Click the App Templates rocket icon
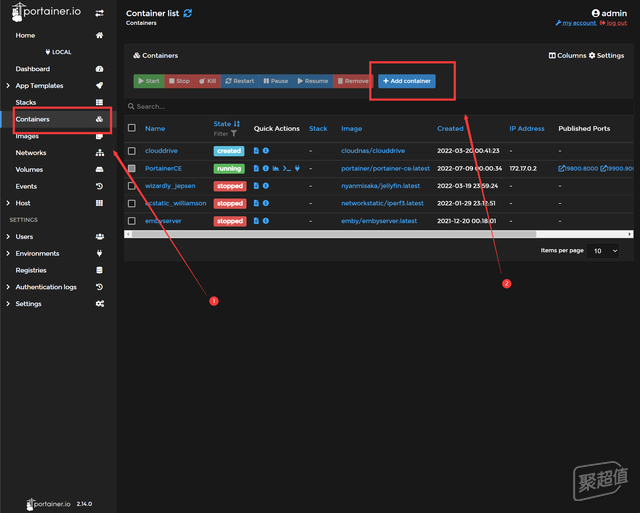640x513 pixels. (99, 85)
